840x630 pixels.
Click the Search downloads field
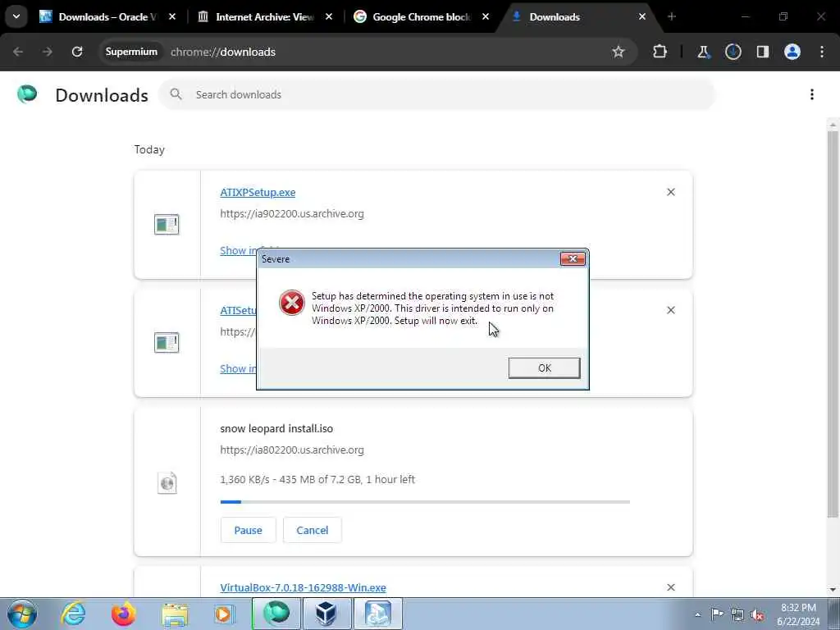click(x=436, y=94)
